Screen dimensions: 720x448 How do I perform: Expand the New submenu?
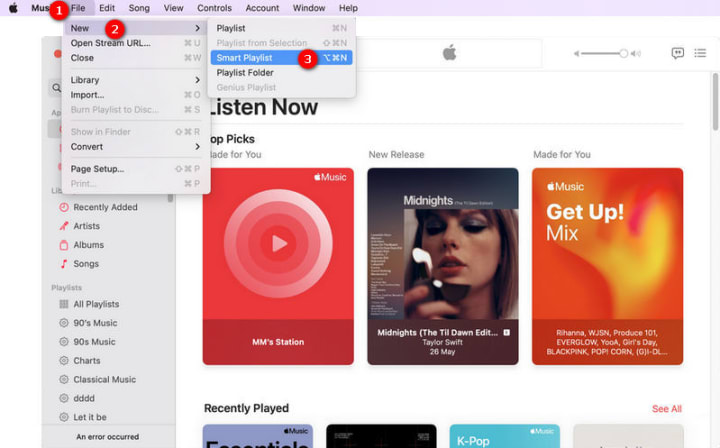coord(136,28)
